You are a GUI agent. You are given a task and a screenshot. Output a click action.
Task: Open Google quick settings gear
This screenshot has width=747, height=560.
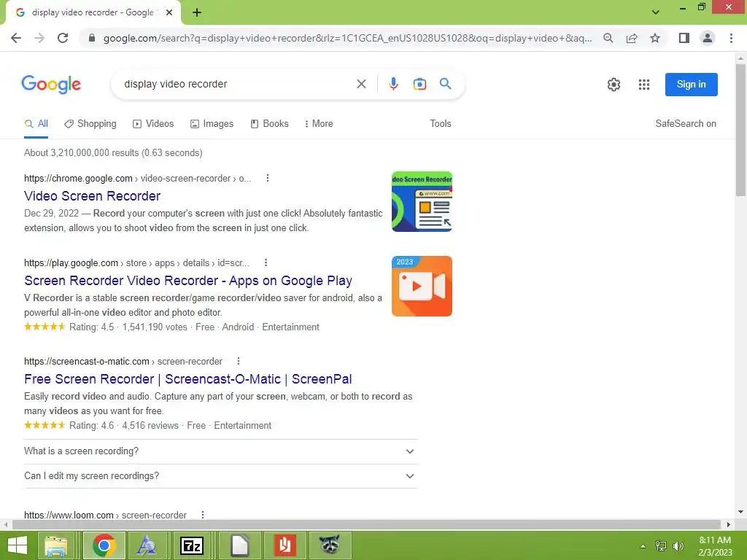[614, 85]
